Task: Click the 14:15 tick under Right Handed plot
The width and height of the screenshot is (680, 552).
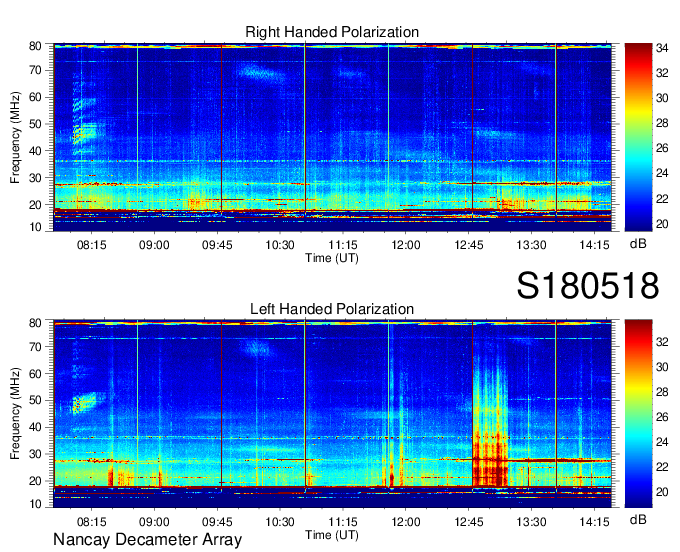Action: pos(595,245)
